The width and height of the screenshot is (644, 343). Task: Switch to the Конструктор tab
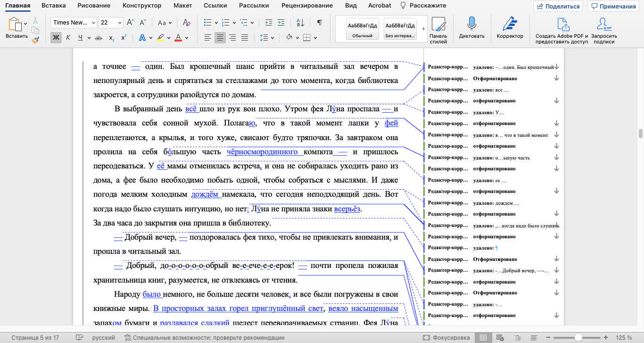pyautogui.click(x=142, y=6)
